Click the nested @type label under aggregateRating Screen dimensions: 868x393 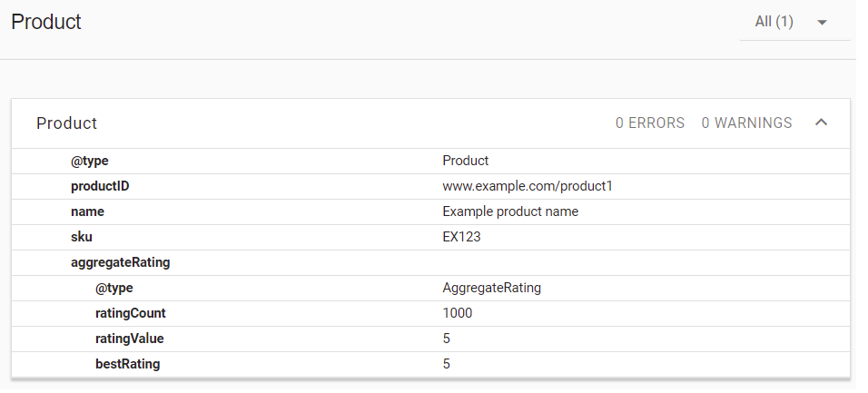tap(114, 288)
